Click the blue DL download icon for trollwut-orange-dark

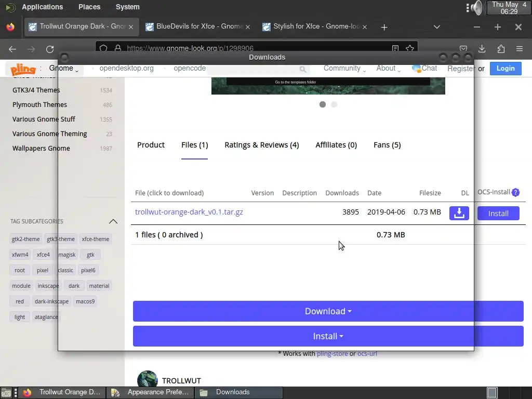pyautogui.click(x=459, y=213)
